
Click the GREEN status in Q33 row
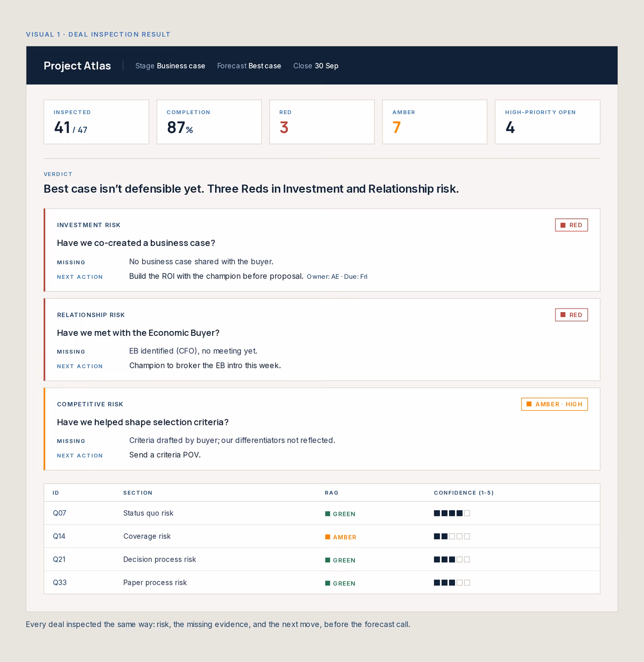click(340, 583)
